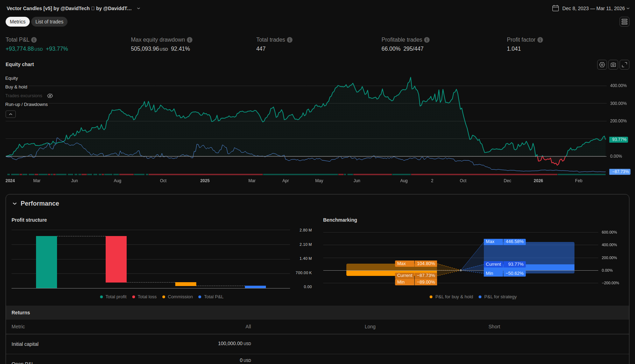The image size is (635, 364).
Task: Switch to List of trades tab
Action: pyautogui.click(x=49, y=22)
